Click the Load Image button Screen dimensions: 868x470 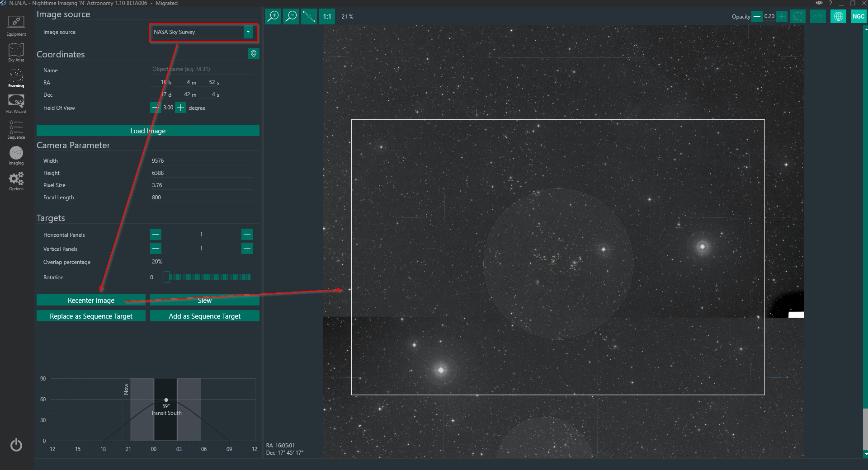coord(148,131)
